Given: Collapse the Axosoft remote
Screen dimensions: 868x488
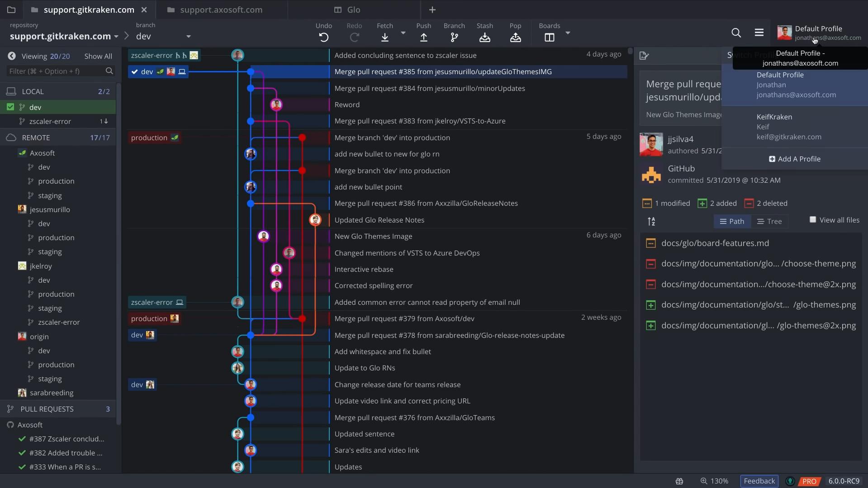Looking at the screenshot, I should [x=42, y=153].
